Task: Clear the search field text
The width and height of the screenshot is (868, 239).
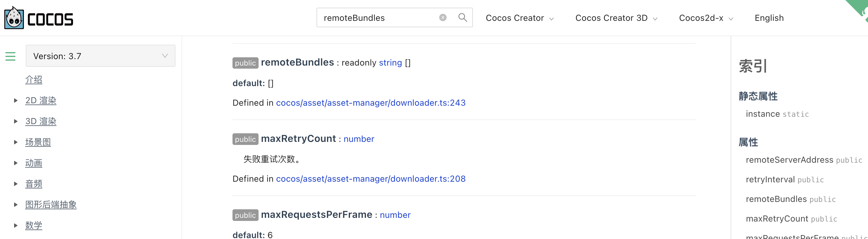Action: (x=443, y=17)
